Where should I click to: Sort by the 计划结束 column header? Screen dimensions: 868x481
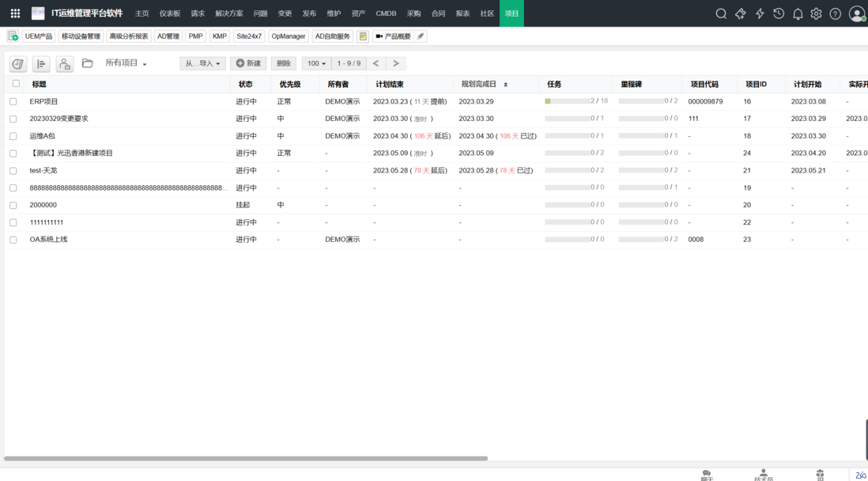390,84
